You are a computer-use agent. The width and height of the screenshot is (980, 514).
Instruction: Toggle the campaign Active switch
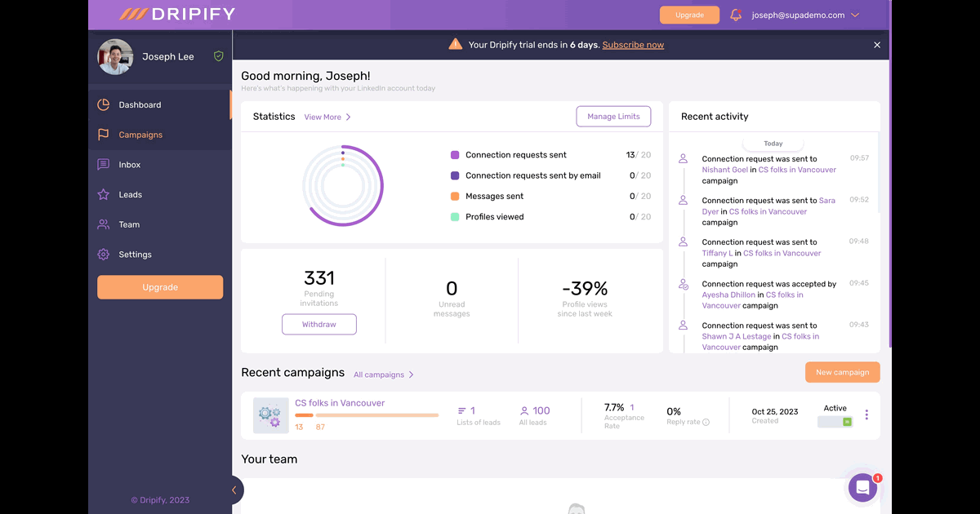pos(835,422)
